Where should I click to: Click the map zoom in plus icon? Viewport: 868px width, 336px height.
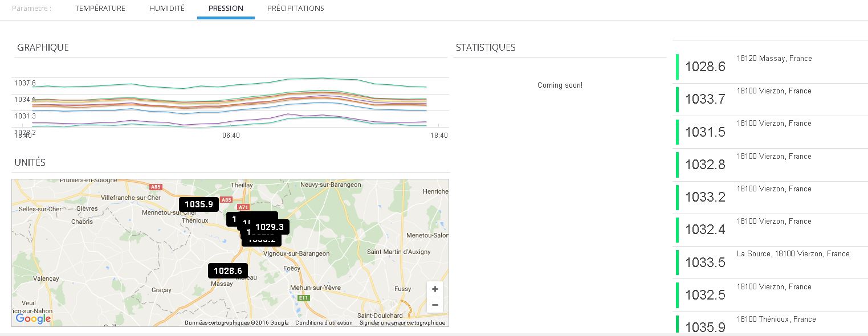coord(435,289)
